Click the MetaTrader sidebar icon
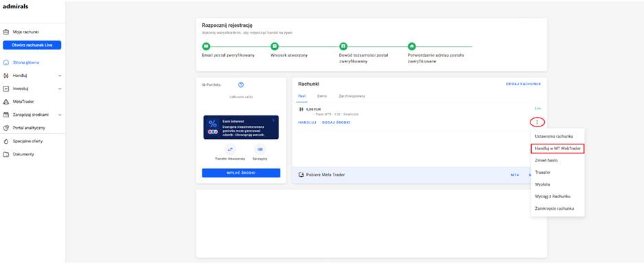Viewport: 644px width, 264px height. 6,102
